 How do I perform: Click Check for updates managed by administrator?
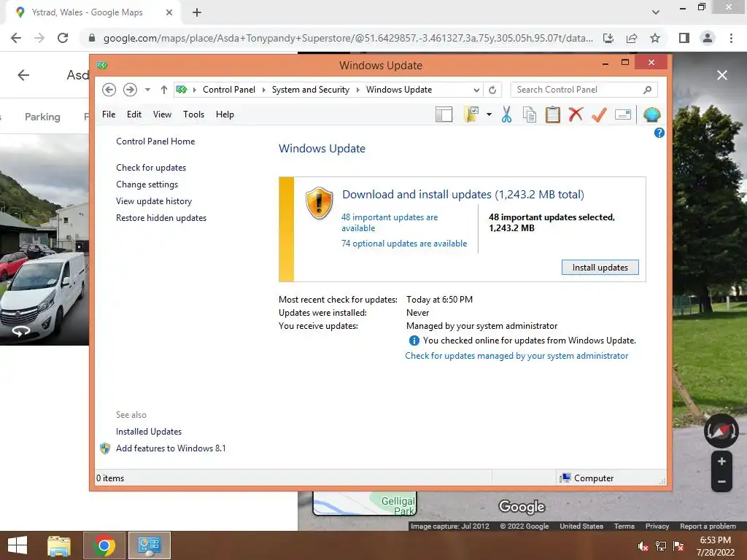coord(516,356)
